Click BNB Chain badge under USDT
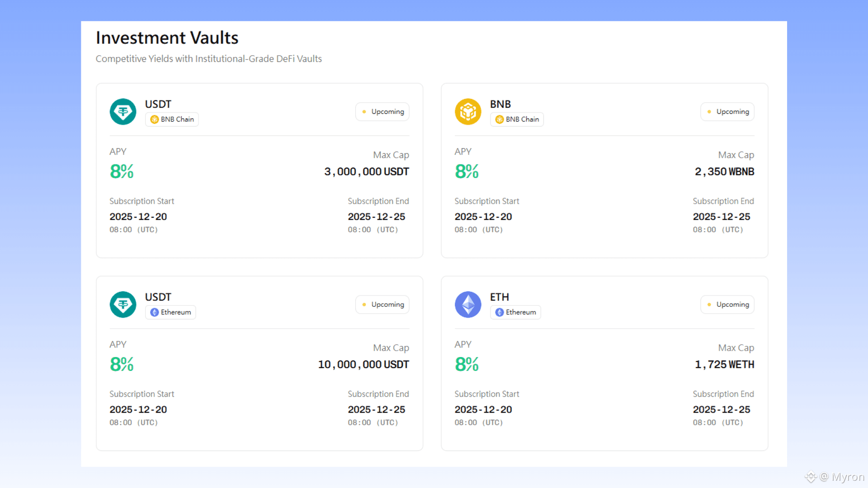Image resolution: width=868 pixels, height=488 pixels. coord(172,119)
